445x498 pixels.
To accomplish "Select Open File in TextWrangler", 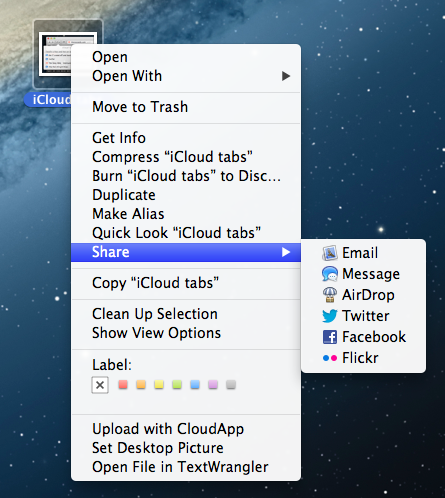I will (x=186, y=467).
